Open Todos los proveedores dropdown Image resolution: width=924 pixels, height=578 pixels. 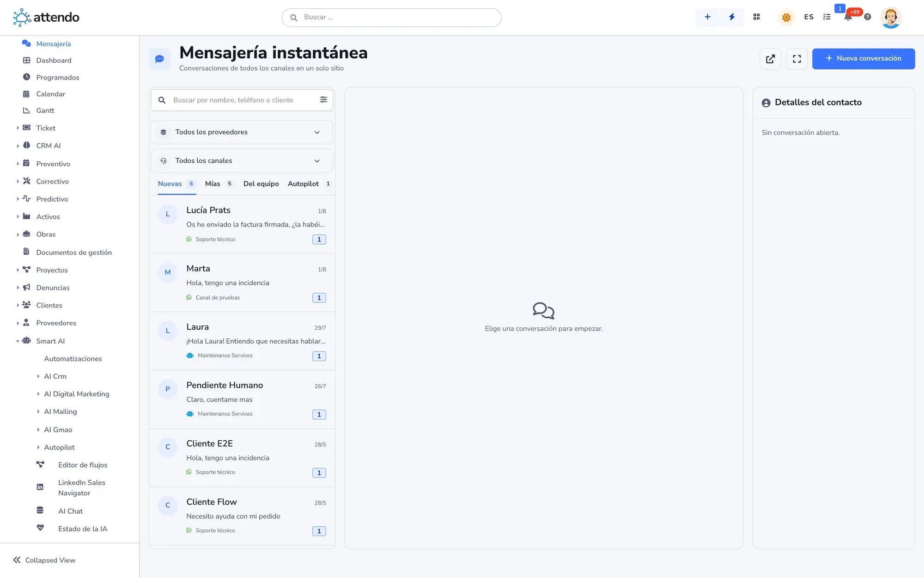(242, 132)
